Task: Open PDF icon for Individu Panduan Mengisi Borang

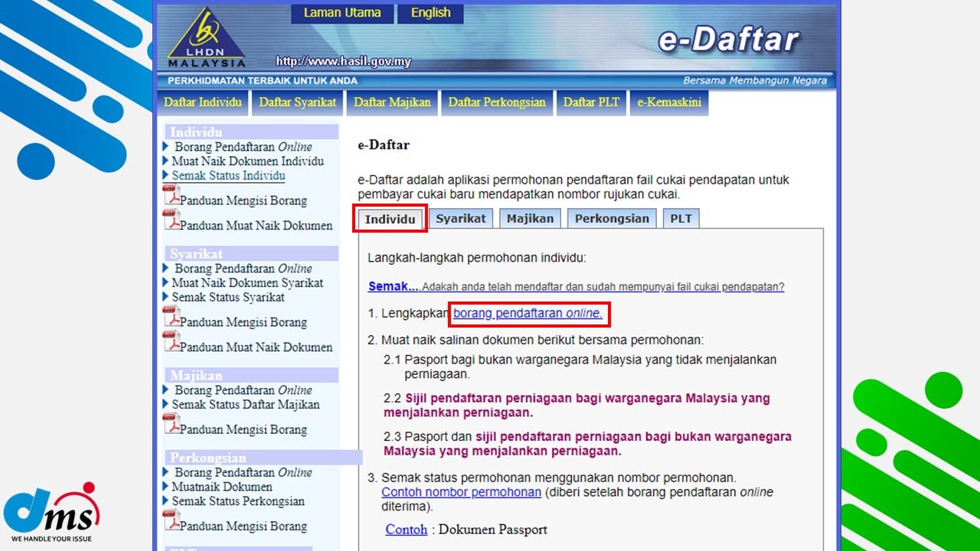Action: 171,196
